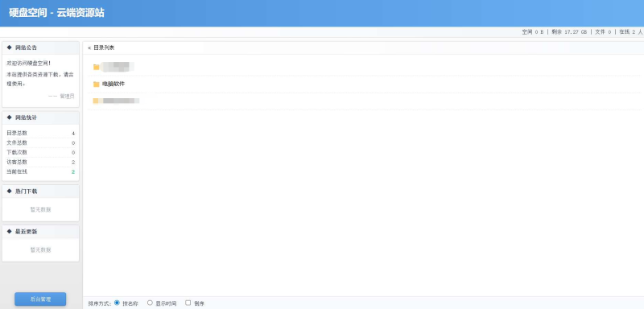Click the diamond icon beside 网站统计
The width and height of the screenshot is (644, 309).
coord(10,117)
